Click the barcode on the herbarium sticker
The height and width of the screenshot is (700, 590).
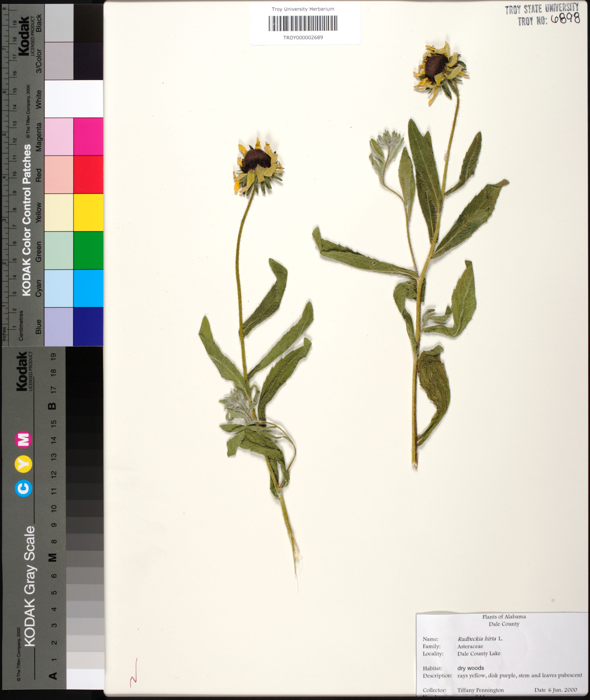tap(303, 23)
